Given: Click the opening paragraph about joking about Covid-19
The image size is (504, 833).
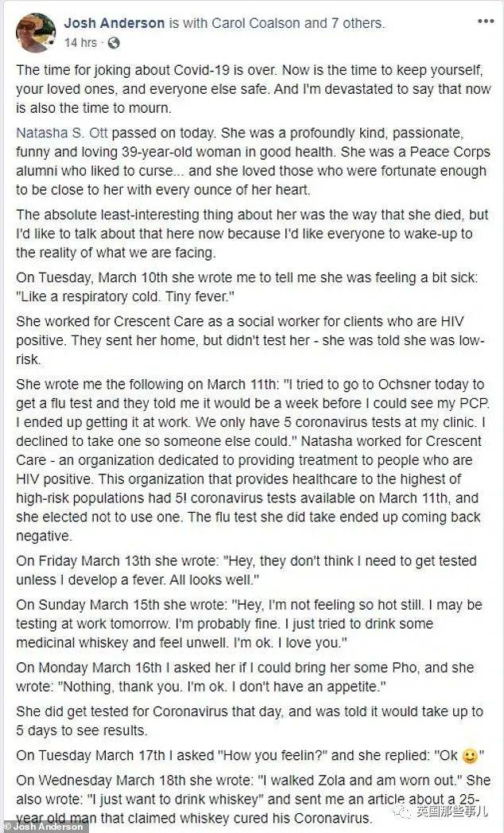Looking at the screenshot, I should (253, 89).
